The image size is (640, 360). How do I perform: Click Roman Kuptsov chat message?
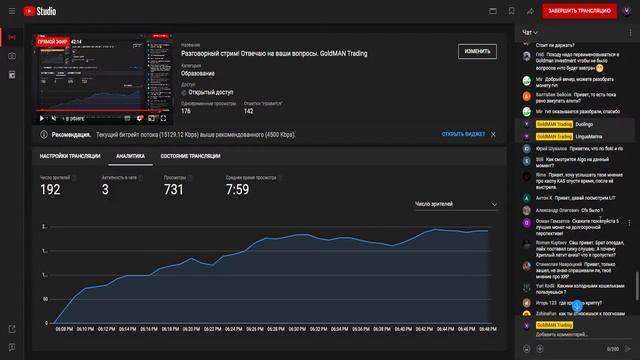coord(575,249)
